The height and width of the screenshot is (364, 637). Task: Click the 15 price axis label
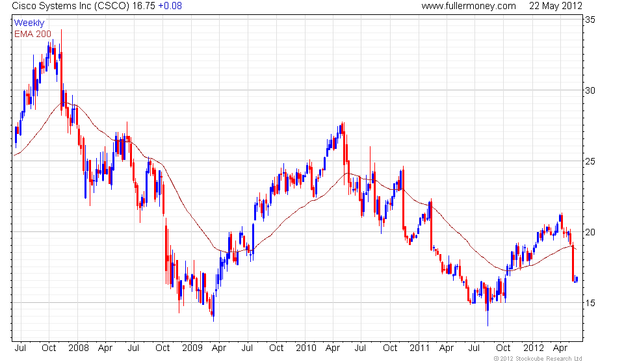590,303
